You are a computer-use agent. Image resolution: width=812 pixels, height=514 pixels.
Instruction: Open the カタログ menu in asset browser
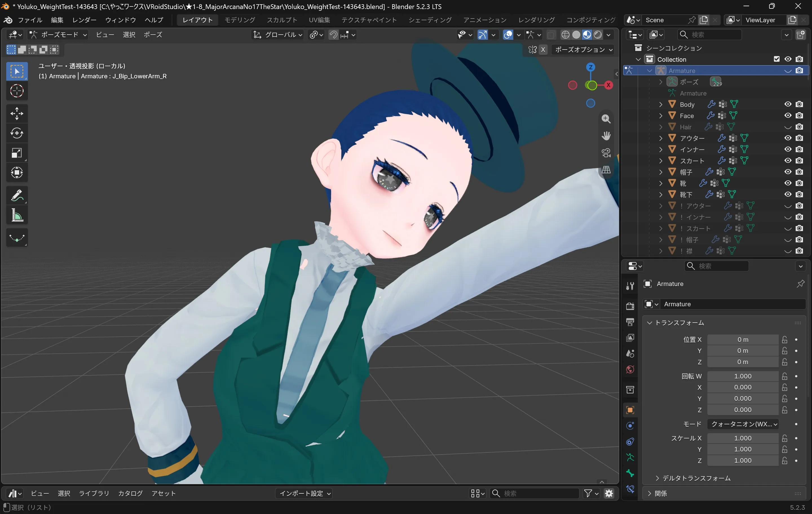click(130, 493)
